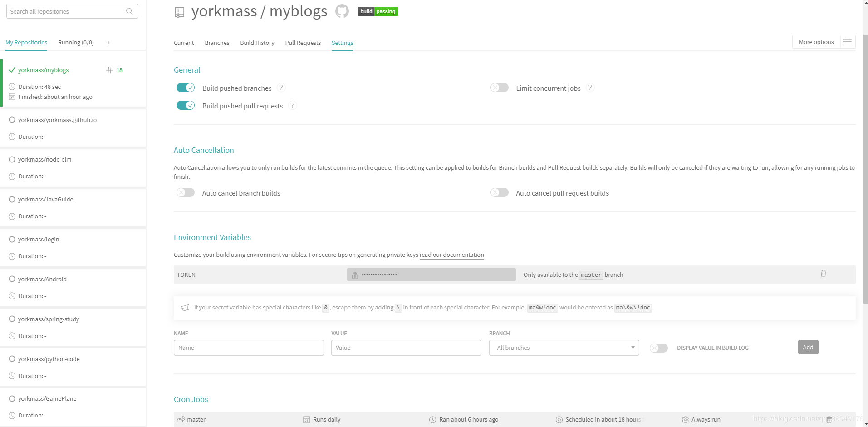868x427 pixels.
Task: Select the My Repositories tab
Action: (26, 42)
